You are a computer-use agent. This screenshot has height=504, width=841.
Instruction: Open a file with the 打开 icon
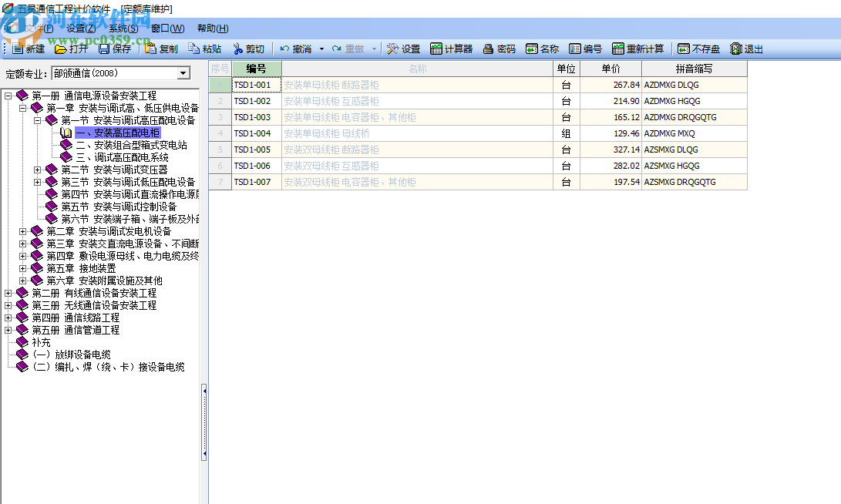pyautogui.click(x=61, y=49)
